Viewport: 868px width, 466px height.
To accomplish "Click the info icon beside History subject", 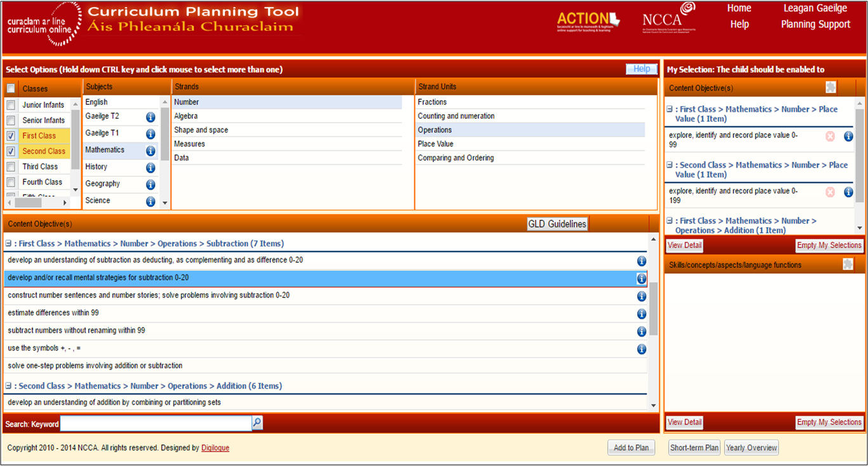I will pos(150,166).
